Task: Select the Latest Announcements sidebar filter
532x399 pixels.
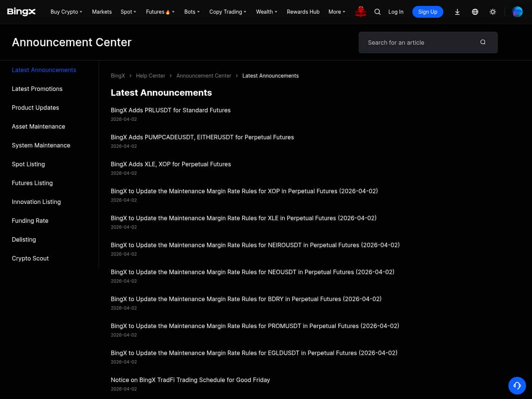Action: [44, 70]
